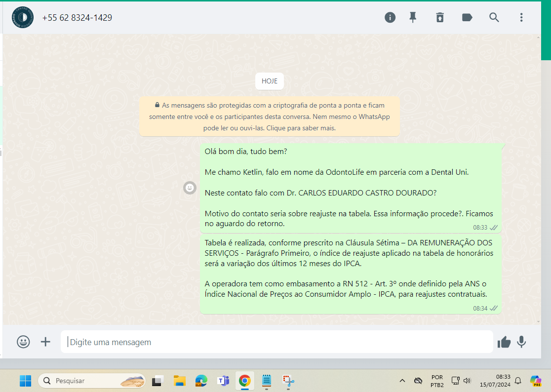Click the HOJE date badge
Screen dimensions: 551x392
[x=270, y=81]
